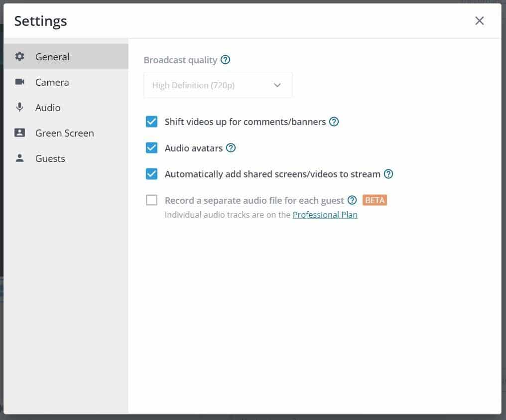Enable recording a separate audio file per guest
The image size is (506, 420).
click(x=152, y=200)
